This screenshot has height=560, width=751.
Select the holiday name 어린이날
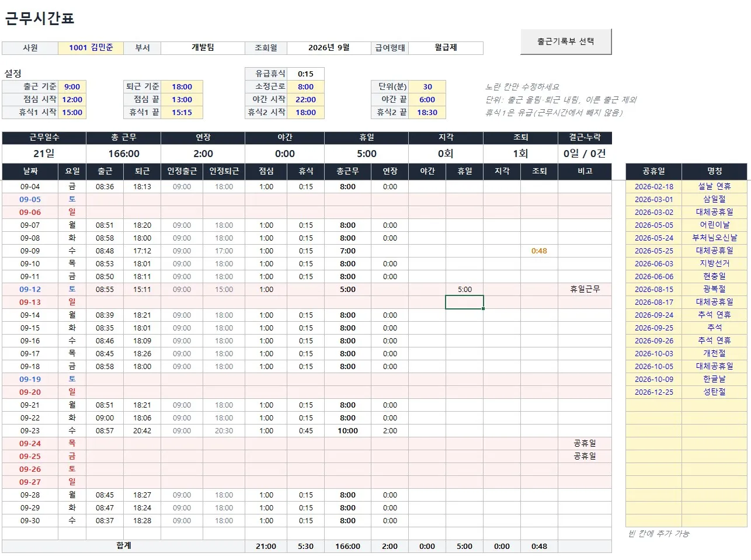(x=715, y=225)
